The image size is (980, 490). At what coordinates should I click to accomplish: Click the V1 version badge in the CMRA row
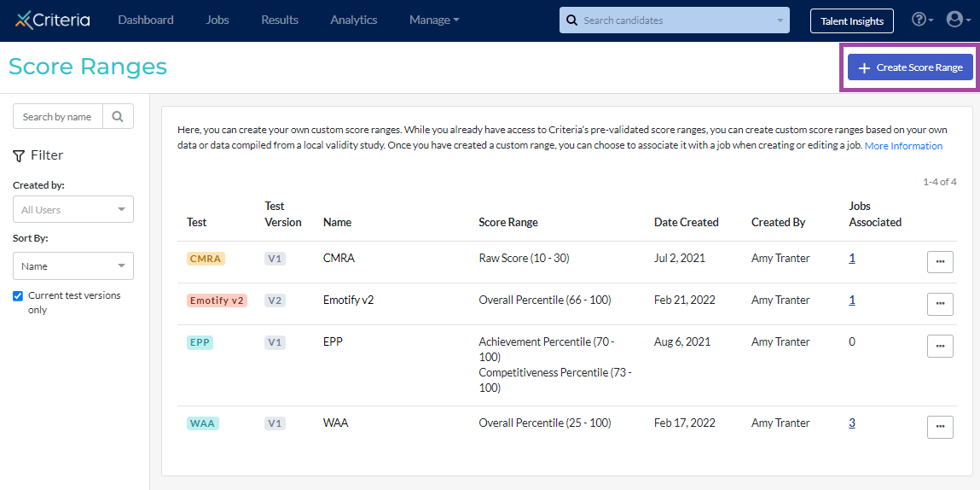coord(275,259)
